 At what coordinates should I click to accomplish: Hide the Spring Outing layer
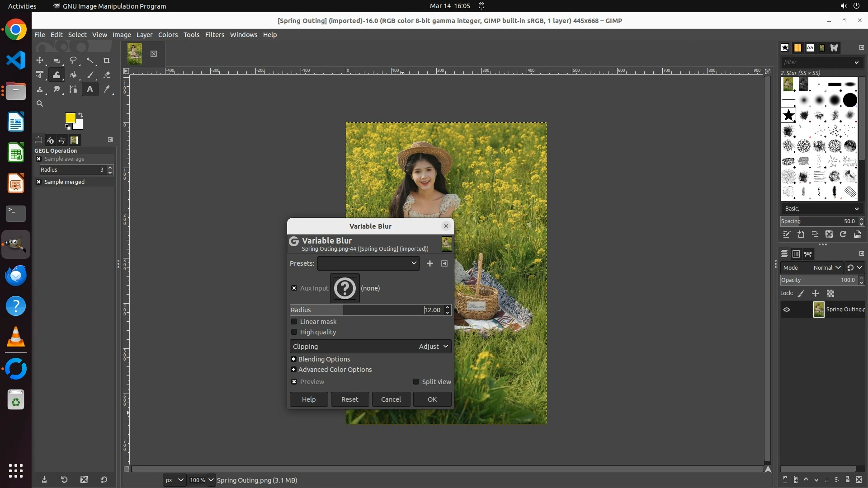click(x=787, y=310)
